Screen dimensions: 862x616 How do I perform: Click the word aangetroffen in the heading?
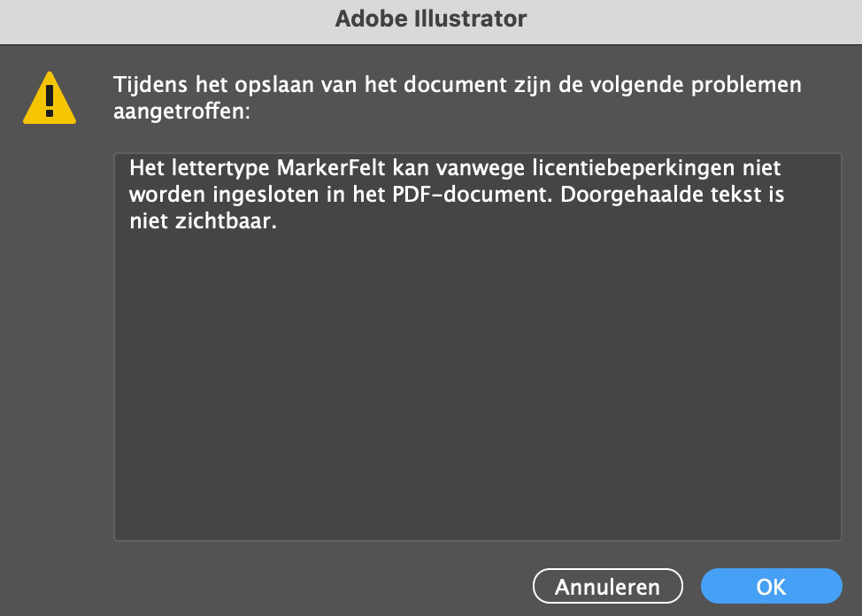click(x=180, y=112)
